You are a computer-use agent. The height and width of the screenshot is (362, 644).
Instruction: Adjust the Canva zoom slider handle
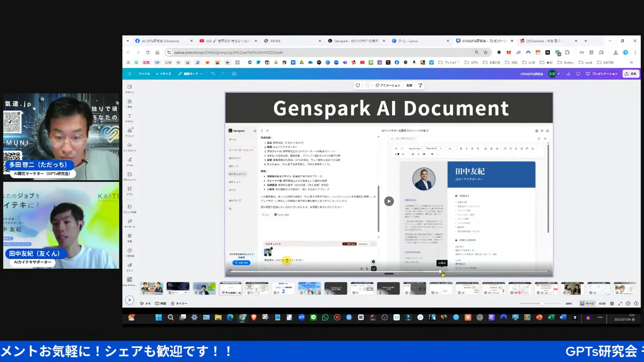pos(542,304)
